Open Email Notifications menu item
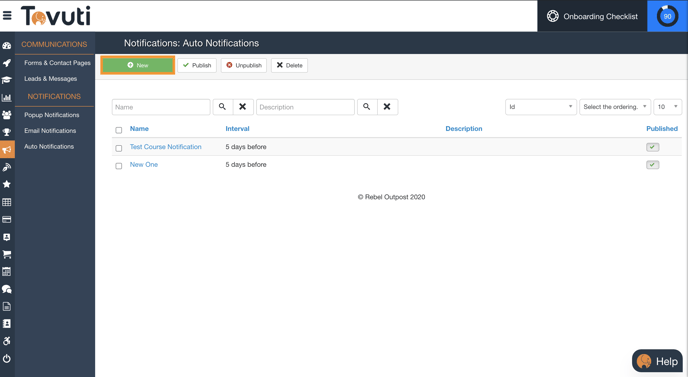 point(50,131)
